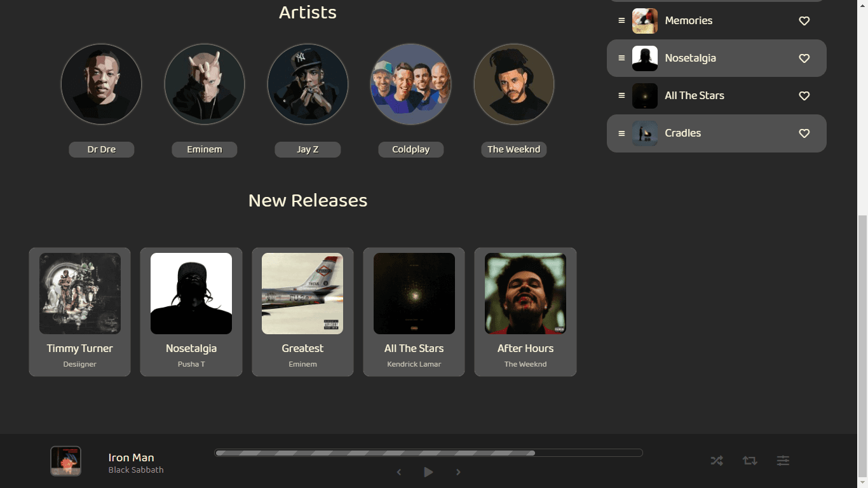Favorite the Cradles track via the heart
This screenshot has width=868, height=488.
[804, 133]
